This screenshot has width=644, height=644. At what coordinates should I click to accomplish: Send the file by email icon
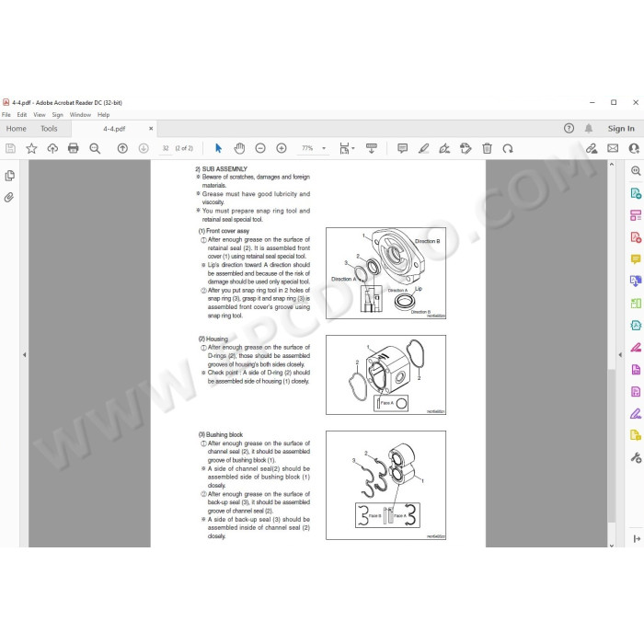coord(613,148)
